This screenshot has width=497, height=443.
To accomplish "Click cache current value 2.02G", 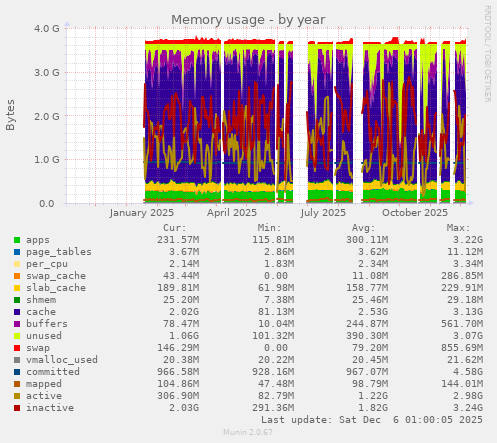I will [x=184, y=312].
